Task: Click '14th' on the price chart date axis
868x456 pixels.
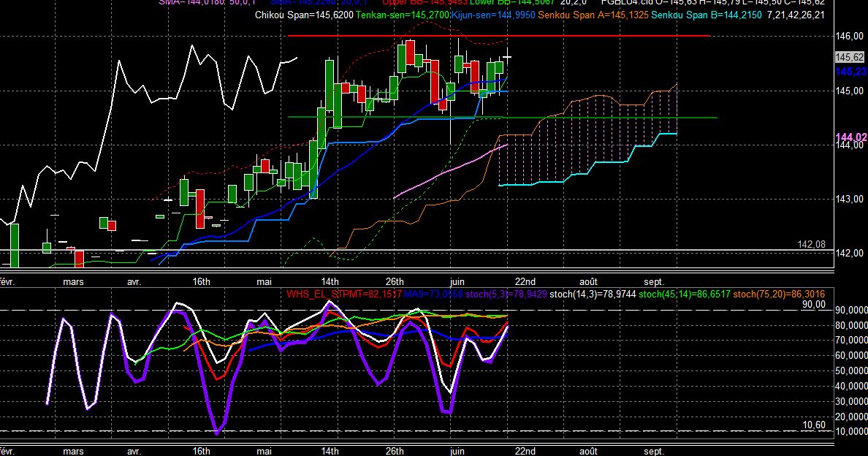Action: click(x=330, y=281)
